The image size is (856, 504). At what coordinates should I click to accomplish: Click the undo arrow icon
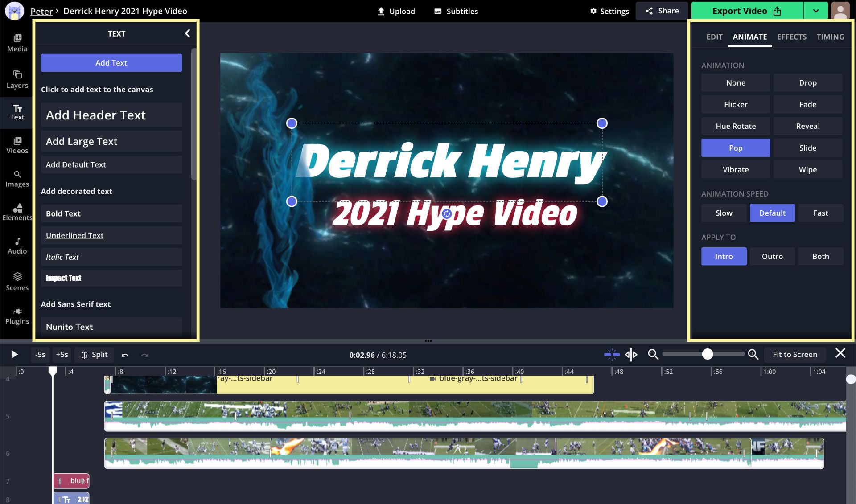coord(125,355)
